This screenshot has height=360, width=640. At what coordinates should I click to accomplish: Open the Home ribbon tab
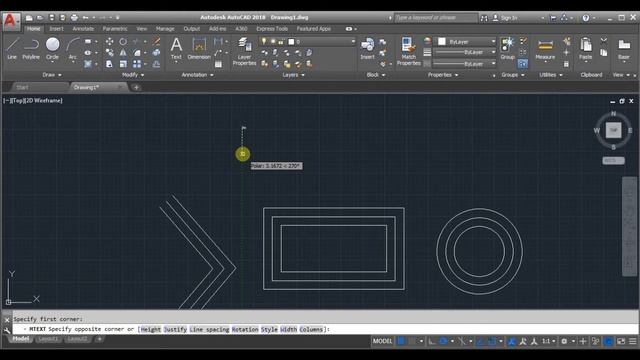[x=33, y=29]
